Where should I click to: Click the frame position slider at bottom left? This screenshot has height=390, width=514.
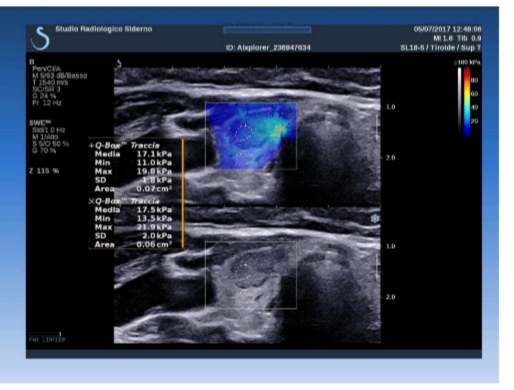click(x=45, y=334)
